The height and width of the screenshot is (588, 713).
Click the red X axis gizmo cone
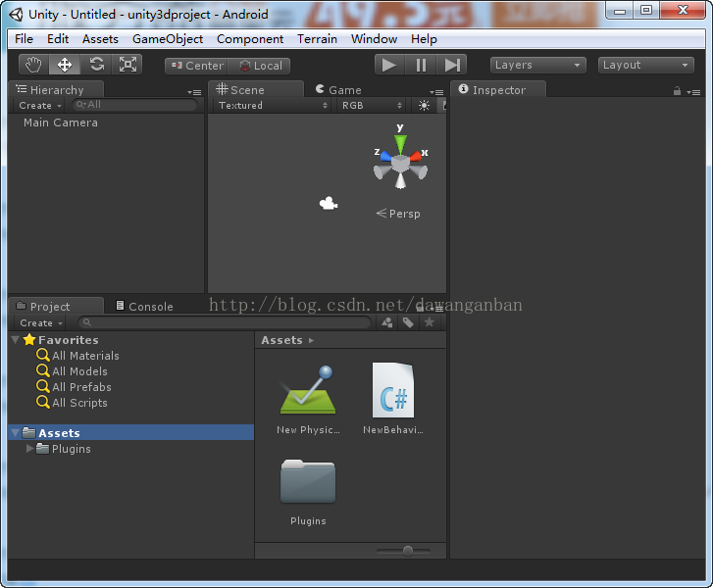point(416,157)
